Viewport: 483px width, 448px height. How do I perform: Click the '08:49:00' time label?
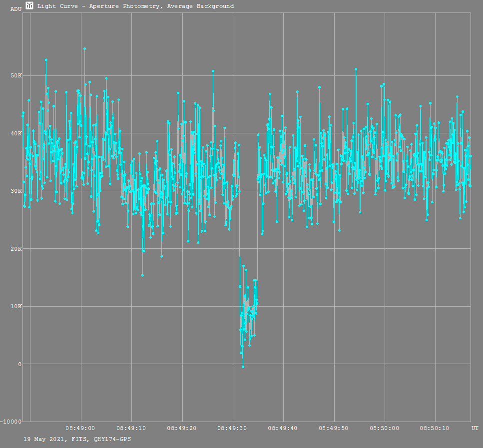(80, 429)
